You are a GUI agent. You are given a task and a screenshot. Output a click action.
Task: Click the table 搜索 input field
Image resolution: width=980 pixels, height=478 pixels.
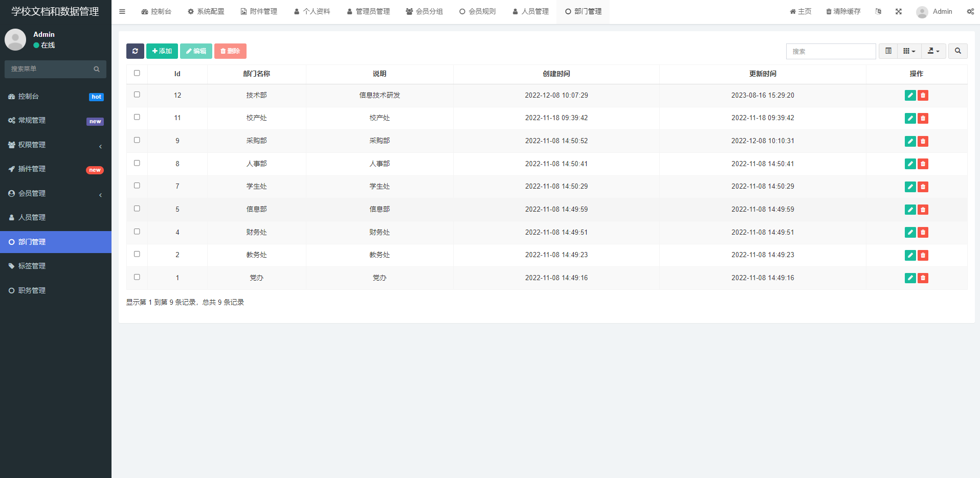coord(831,51)
